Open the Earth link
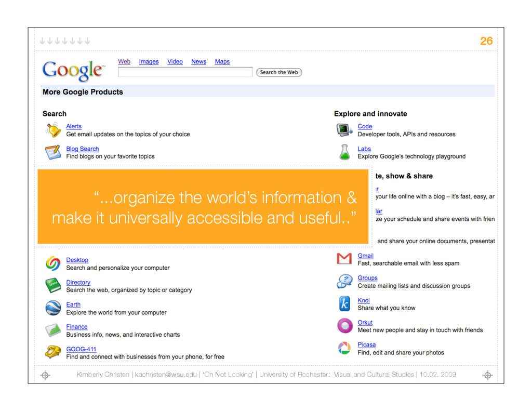 73,304
